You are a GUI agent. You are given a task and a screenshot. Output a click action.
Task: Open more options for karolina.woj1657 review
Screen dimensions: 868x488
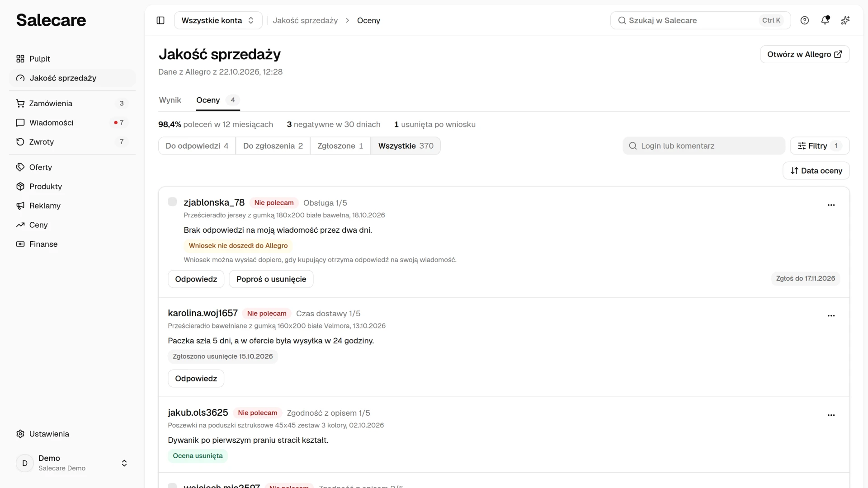coord(831,316)
